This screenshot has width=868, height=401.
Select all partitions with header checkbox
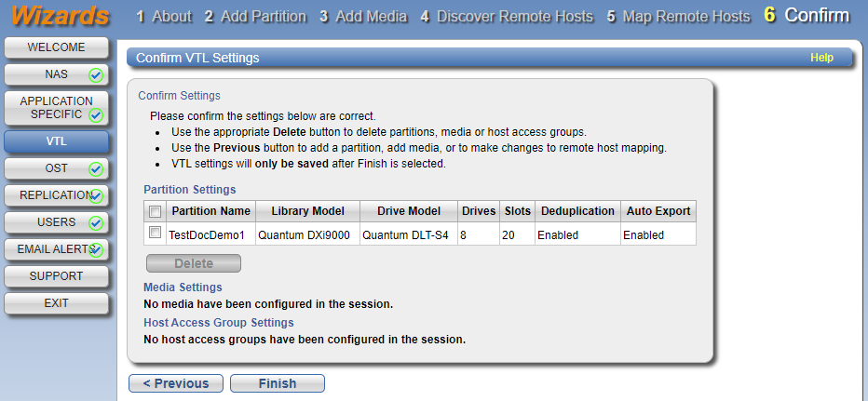155,211
